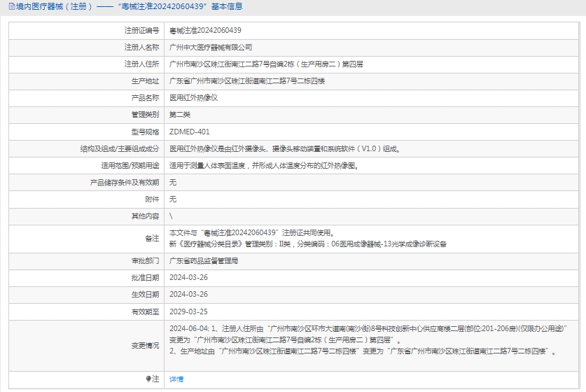586x392 pixels.
Task: Click the 注册人住所 address value
Action: (x=266, y=64)
